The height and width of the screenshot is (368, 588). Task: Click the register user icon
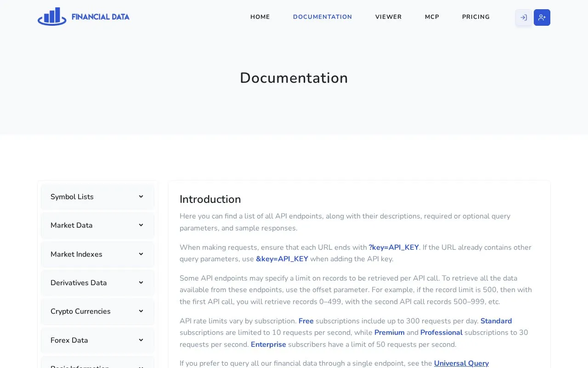click(542, 17)
